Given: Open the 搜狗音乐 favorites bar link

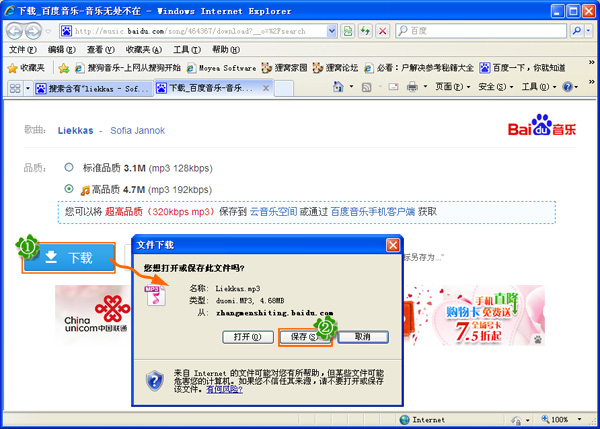Looking at the screenshot, I should pyautogui.click(x=128, y=68).
